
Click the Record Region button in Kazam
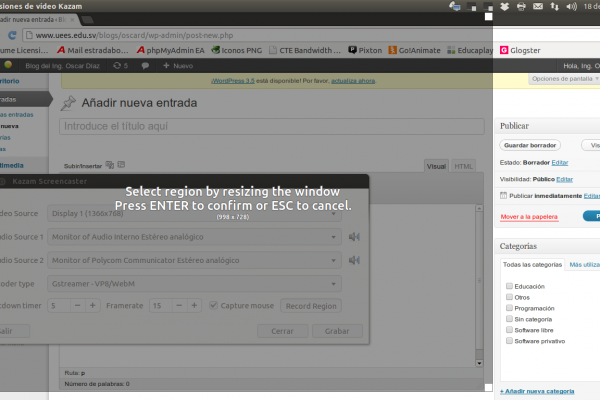311,306
